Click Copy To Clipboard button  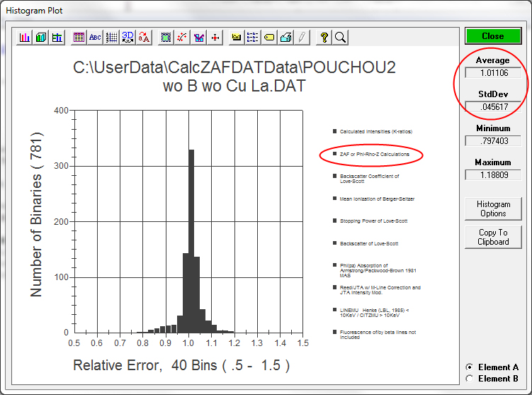pos(493,237)
